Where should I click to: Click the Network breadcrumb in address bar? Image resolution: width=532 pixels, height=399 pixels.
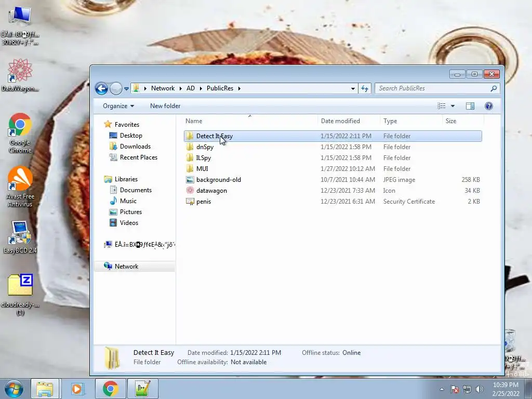(163, 88)
